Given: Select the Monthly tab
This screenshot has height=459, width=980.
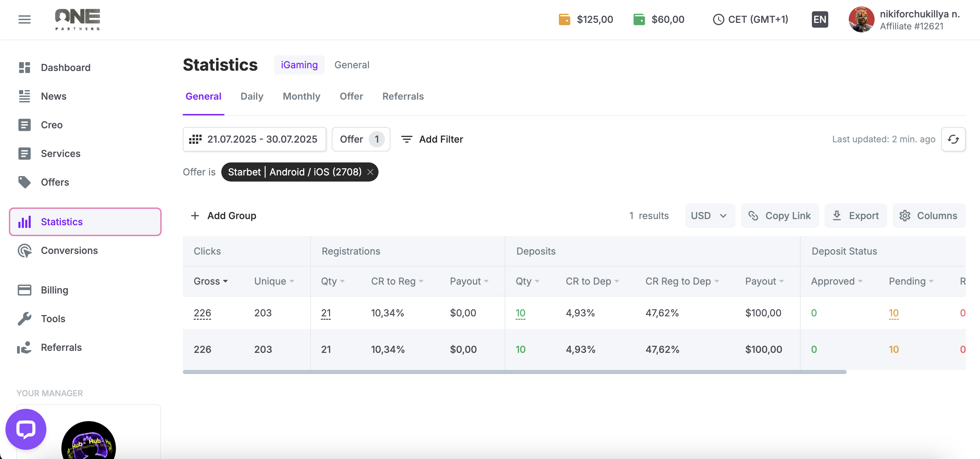Looking at the screenshot, I should point(301,96).
